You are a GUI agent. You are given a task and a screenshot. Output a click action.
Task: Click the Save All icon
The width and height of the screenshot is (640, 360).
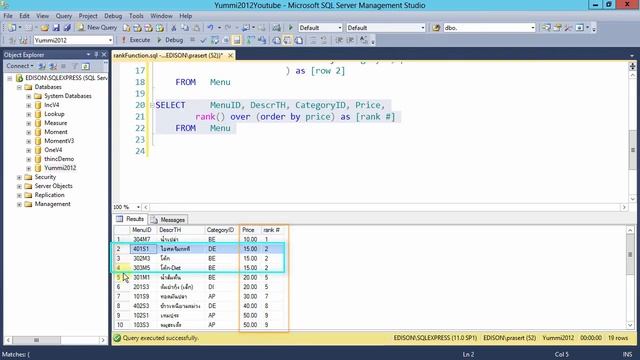(x=67, y=28)
